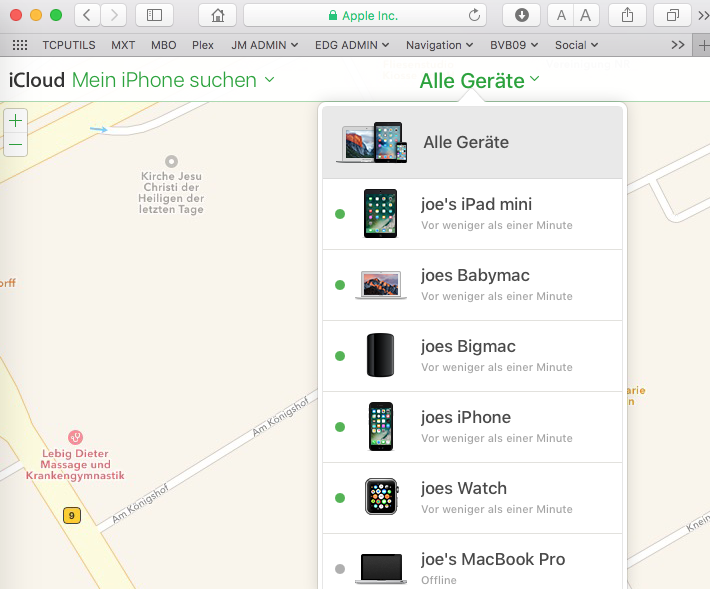Click the iPhone device thumbnail
The image size is (710, 589).
tap(381, 426)
